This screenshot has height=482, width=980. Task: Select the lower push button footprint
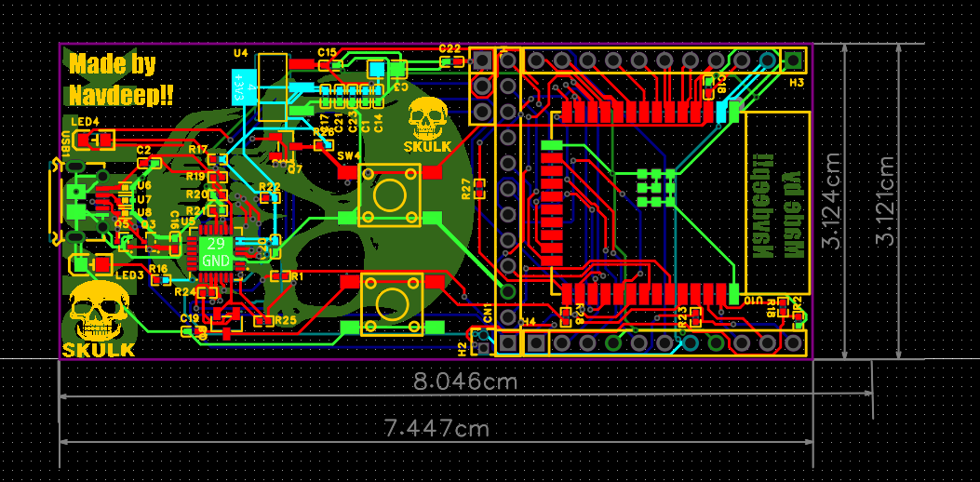coord(390,302)
